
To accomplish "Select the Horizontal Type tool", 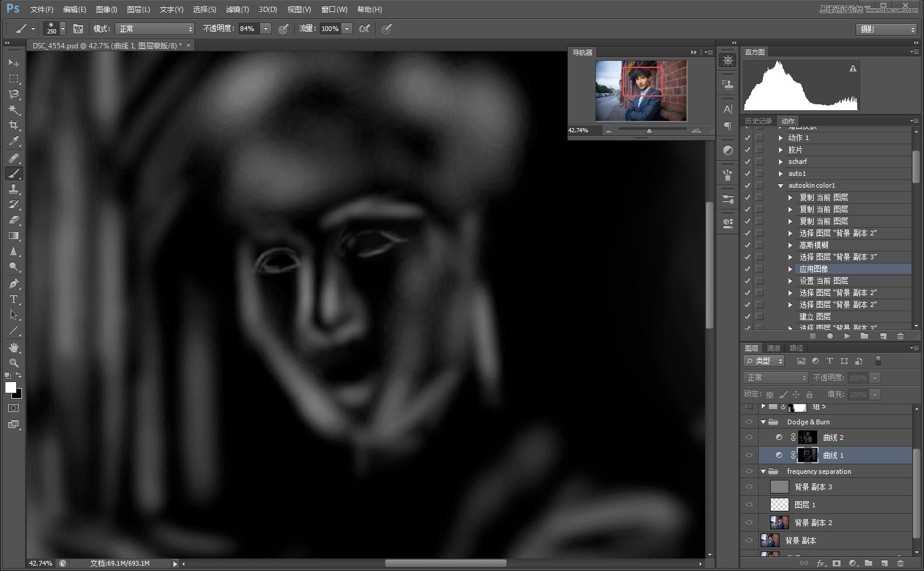I will pyautogui.click(x=13, y=299).
